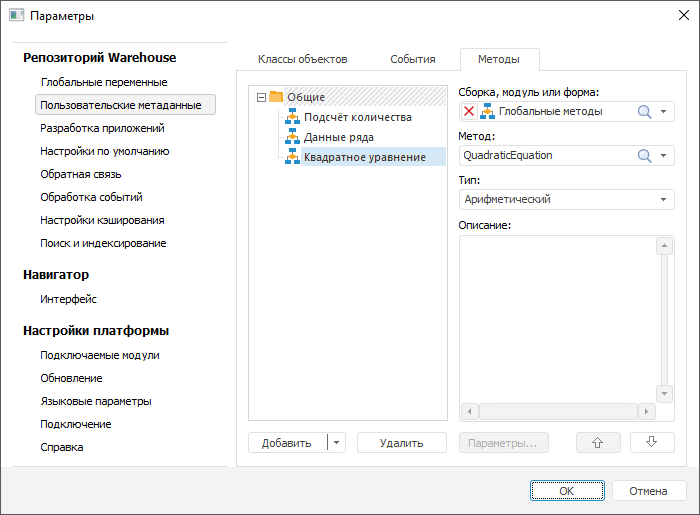Collapse the Общие tree node

(x=262, y=97)
